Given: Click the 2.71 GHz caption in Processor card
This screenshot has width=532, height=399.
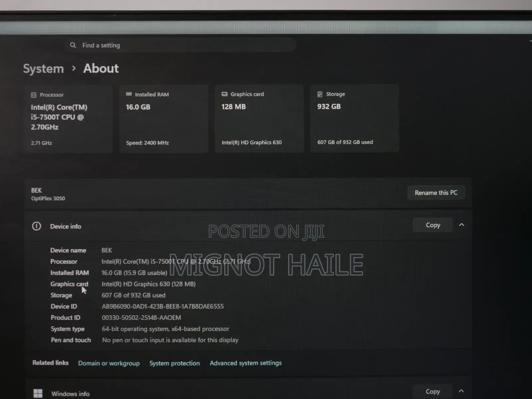Looking at the screenshot, I should click(42, 143).
